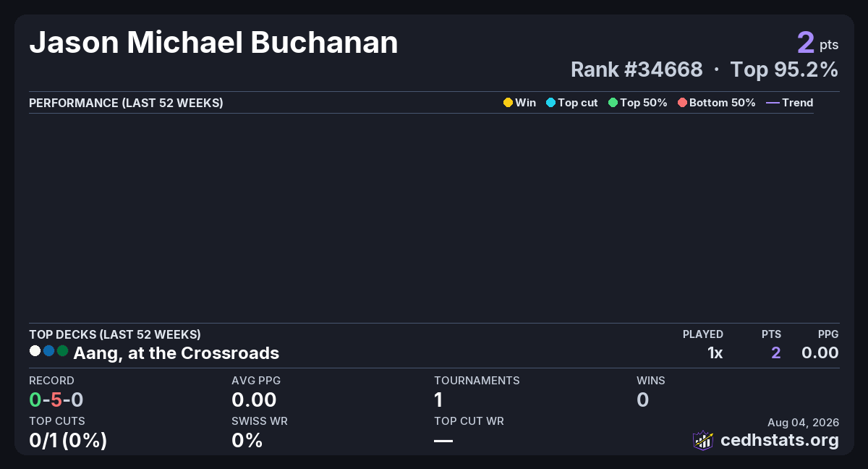This screenshot has width=868, height=469.
Task: Click the Top Cuts 0/1 (0%) value
Action: (x=68, y=440)
